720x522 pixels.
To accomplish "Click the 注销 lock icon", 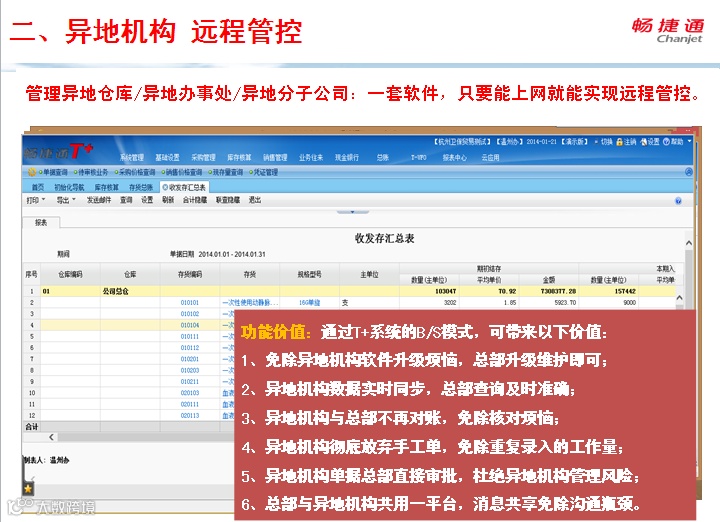I will point(619,142).
